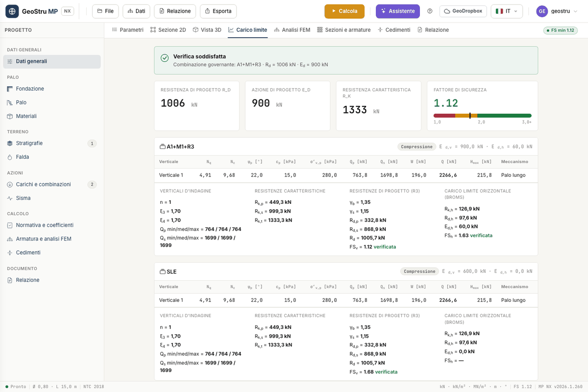Click the MP NX v2026.1.260 version label
The image size is (588, 392).
coord(561,387)
